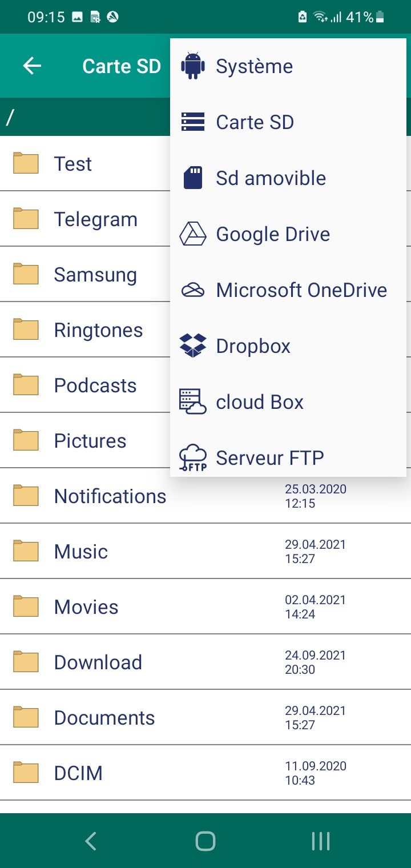Click Movies date 02.04.2021 14:24

click(x=316, y=607)
